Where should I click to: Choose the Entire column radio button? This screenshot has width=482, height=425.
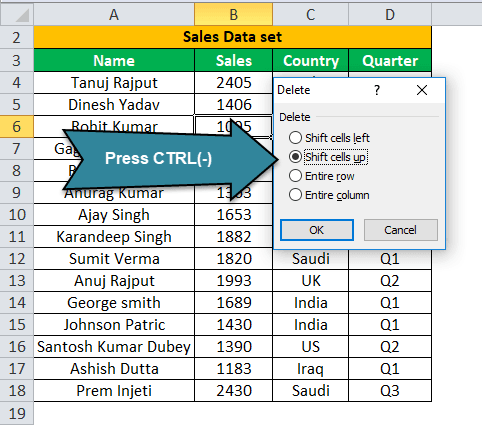click(329, 195)
